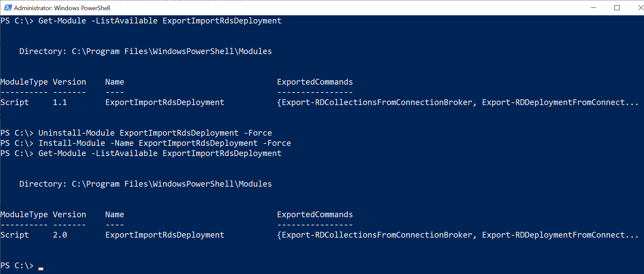
Task: Click the Uninstall-Module command line
Action: (136, 133)
